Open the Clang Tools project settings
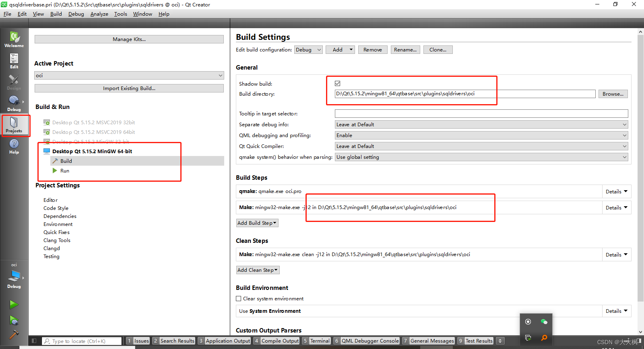The image size is (644, 349). (x=57, y=240)
